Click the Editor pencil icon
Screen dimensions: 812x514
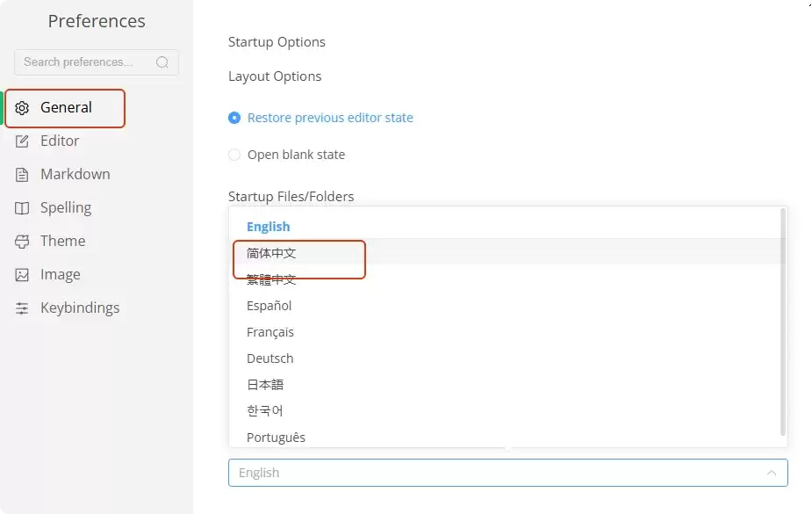[22, 141]
